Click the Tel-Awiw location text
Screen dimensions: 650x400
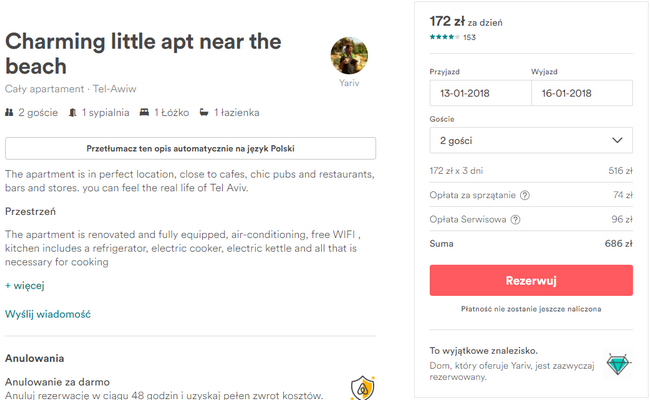[x=114, y=89]
